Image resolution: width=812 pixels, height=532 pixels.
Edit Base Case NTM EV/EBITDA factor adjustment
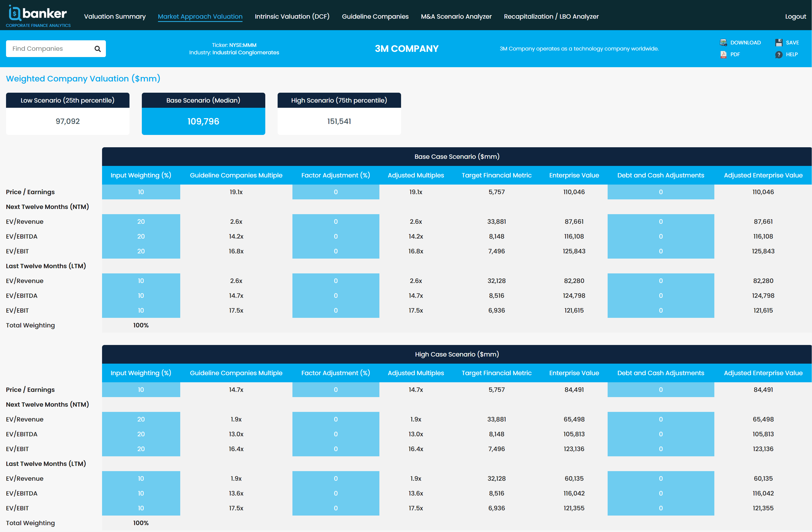(336, 236)
